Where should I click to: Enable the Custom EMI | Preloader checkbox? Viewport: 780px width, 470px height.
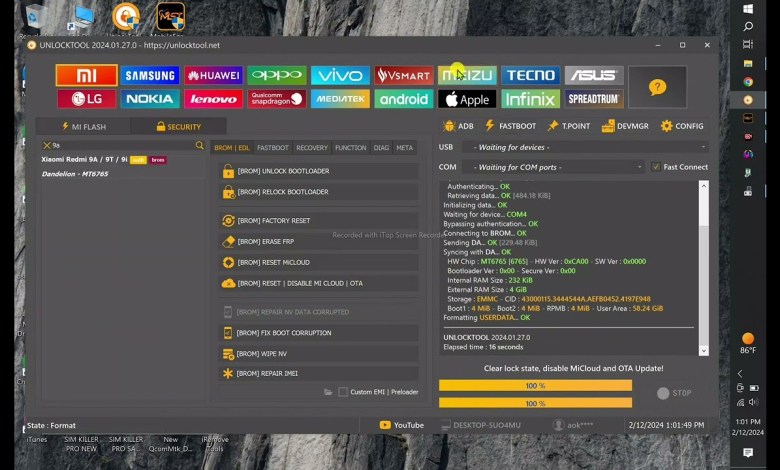(x=343, y=392)
